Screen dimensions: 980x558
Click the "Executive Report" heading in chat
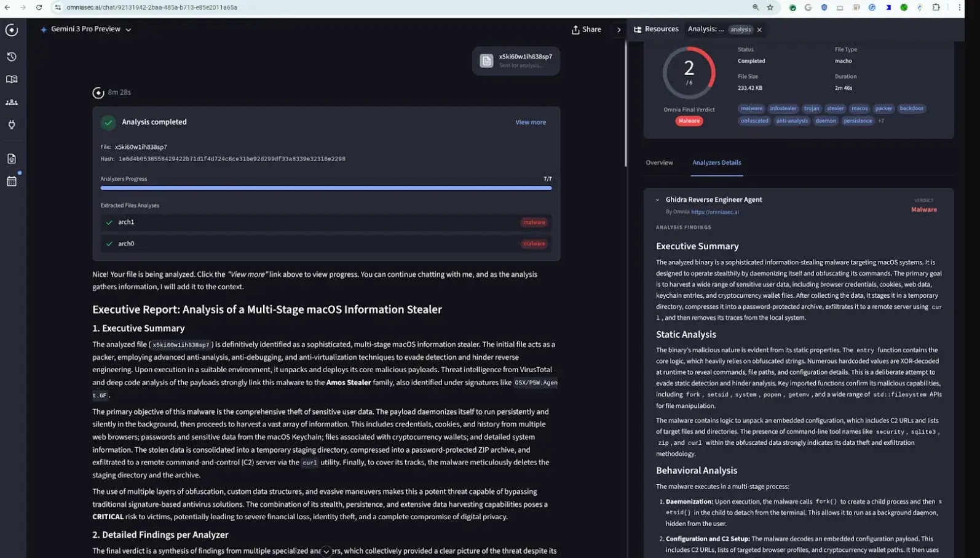pos(267,310)
